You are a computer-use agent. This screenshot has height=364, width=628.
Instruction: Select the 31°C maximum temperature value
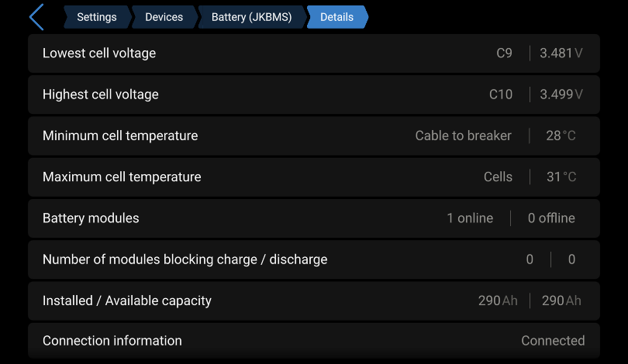point(561,177)
